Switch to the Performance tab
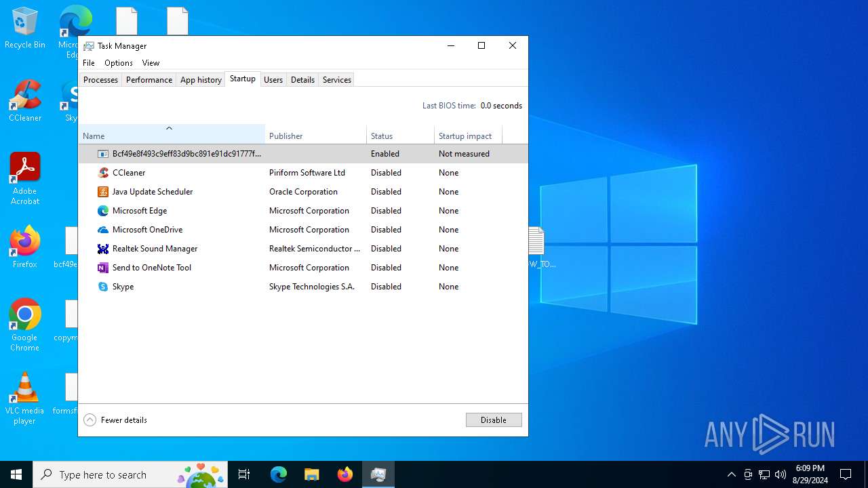 149,80
